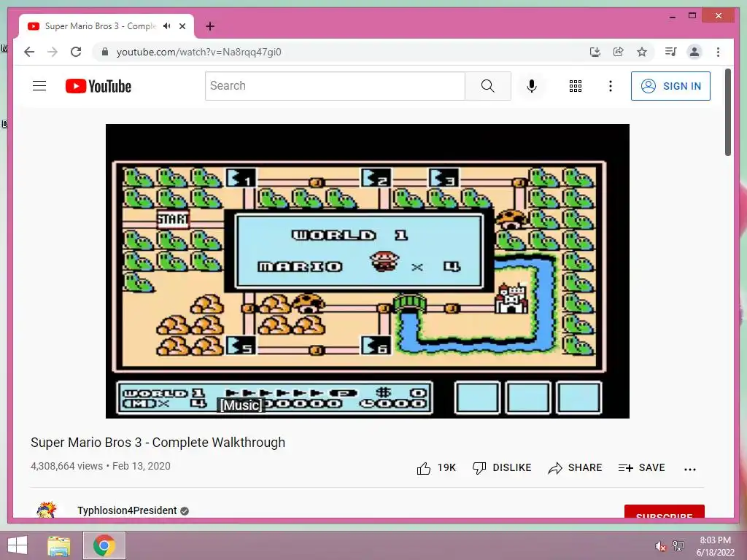Subscribe with the red SUBSCRIBE button
This screenshot has width=747, height=560.
664,511
